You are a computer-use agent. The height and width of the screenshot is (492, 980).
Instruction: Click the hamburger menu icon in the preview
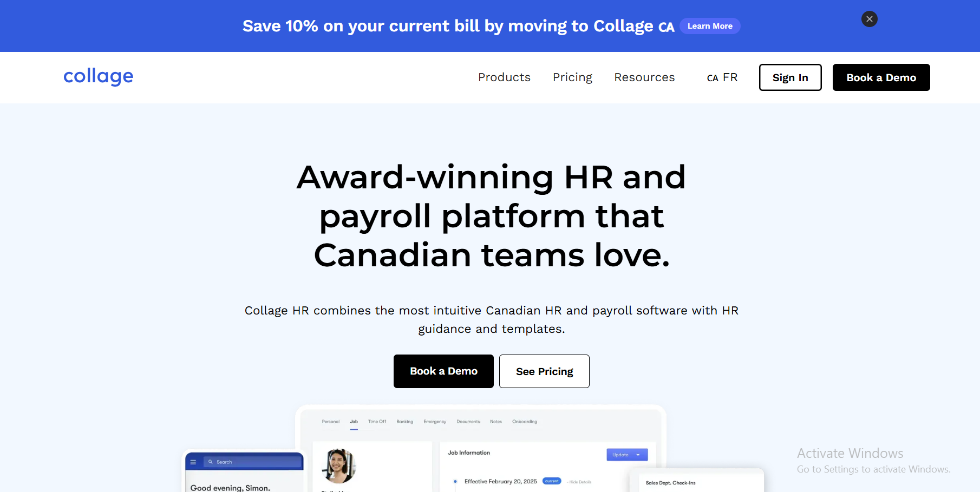[x=193, y=462]
